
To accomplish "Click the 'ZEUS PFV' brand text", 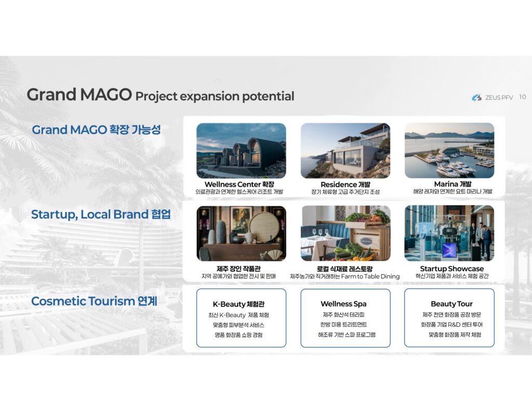I will pyautogui.click(x=499, y=98).
